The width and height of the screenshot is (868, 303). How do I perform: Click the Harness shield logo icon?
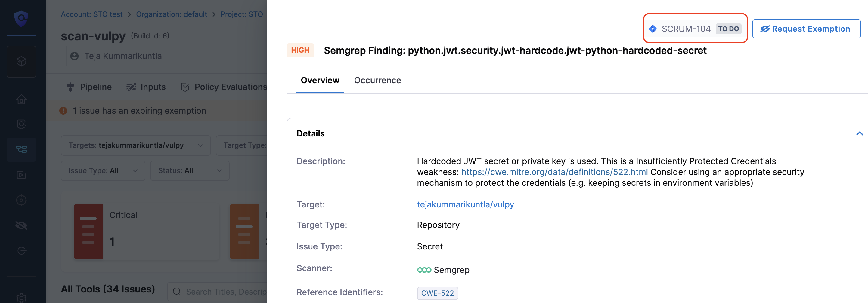tap(21, 18)
